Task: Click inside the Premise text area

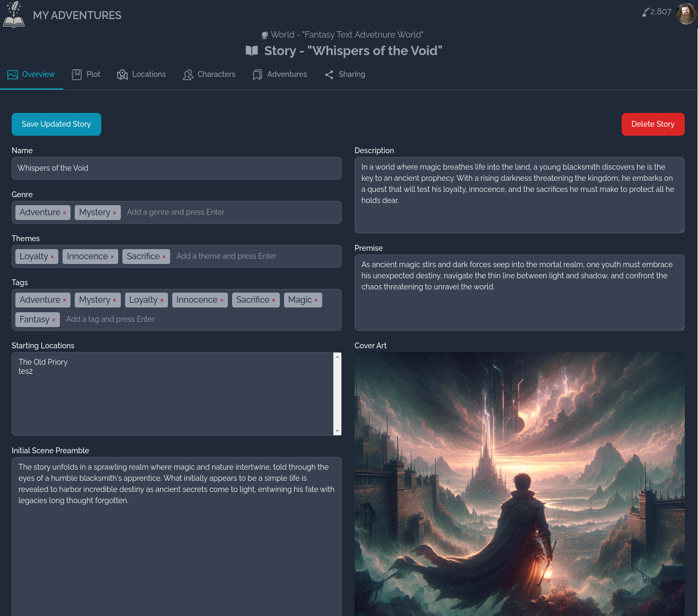Action: coord(519,293)
